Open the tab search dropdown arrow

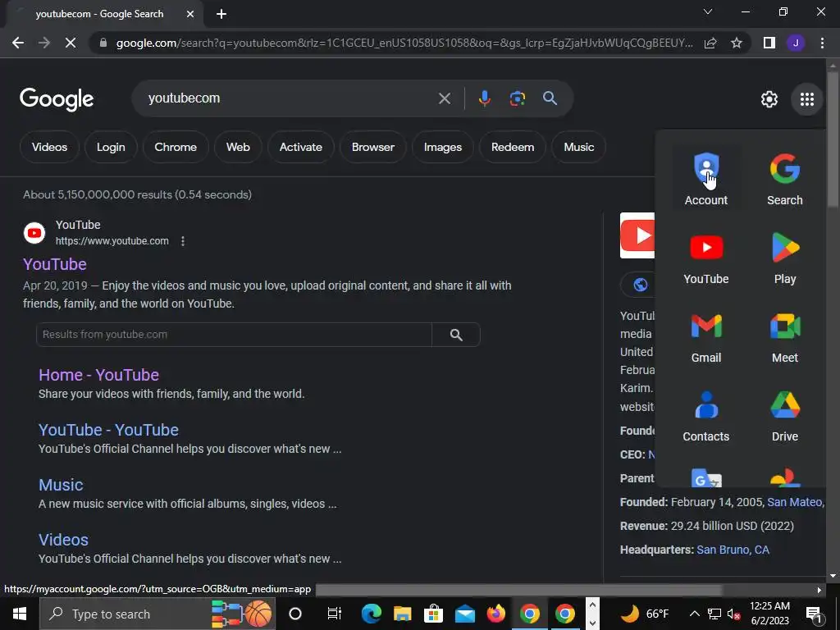(708, 11)
